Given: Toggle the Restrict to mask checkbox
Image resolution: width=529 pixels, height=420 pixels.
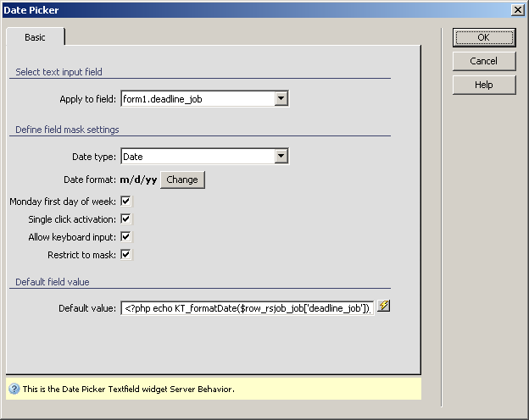Looking at the screenshot, I should 125,255.
